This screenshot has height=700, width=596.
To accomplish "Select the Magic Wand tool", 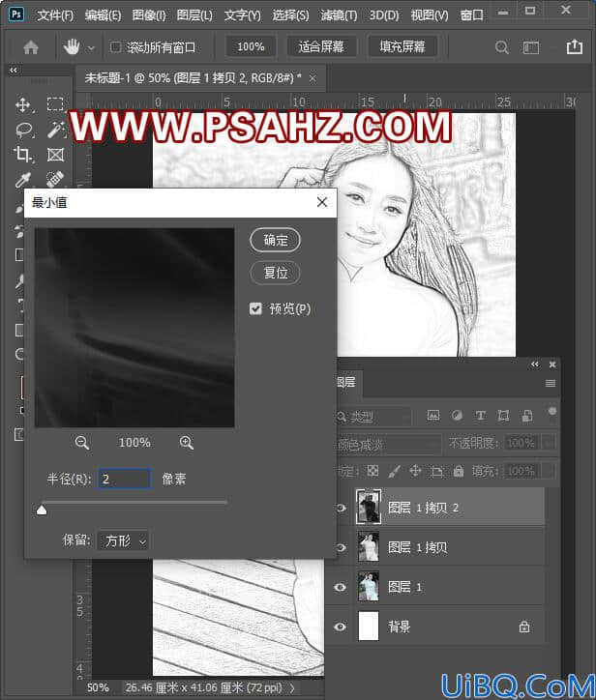I will (x=56, y=130).
